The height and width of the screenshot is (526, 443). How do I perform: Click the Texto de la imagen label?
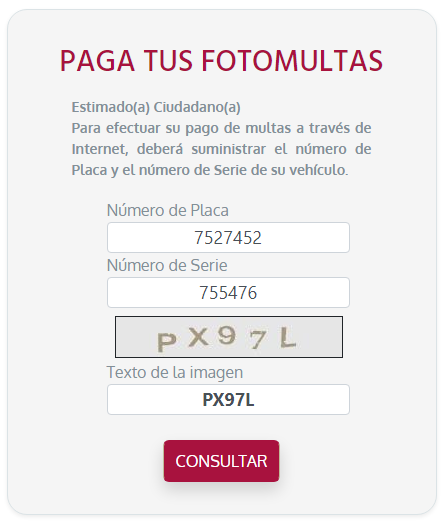tap(175, 372)
